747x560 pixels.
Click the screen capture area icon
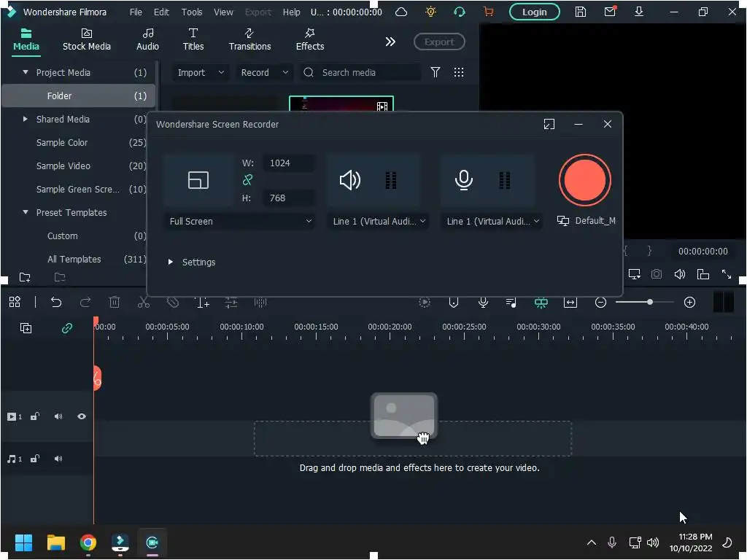pyautogui.click(x=198, y=180)
